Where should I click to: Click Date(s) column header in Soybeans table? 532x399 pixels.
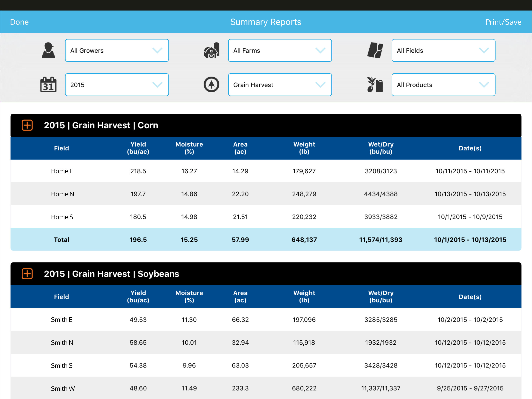tap(470, 297)
